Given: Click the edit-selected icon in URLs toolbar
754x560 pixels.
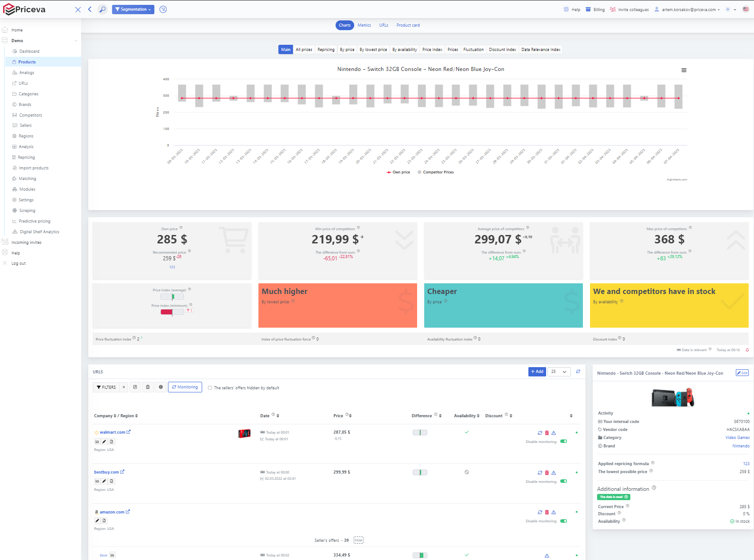Looking at the screenshot, I should click(135, 387).
